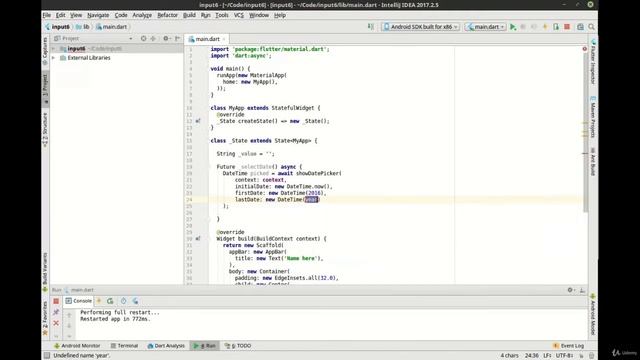Click the lib breadcrumb in navigation bar
Image resolution: width=640 pixels, height=360 pixels.
(x=83, y=27)
